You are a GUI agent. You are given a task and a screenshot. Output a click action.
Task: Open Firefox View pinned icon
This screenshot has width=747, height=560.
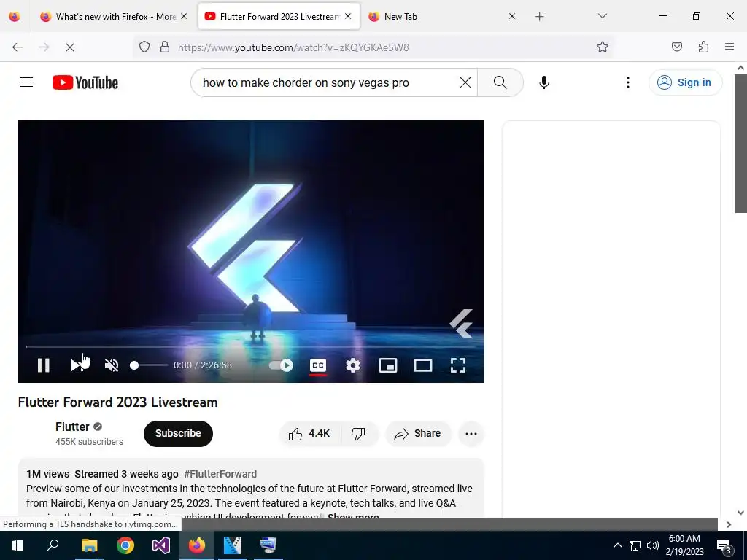[x=15, y=17]
